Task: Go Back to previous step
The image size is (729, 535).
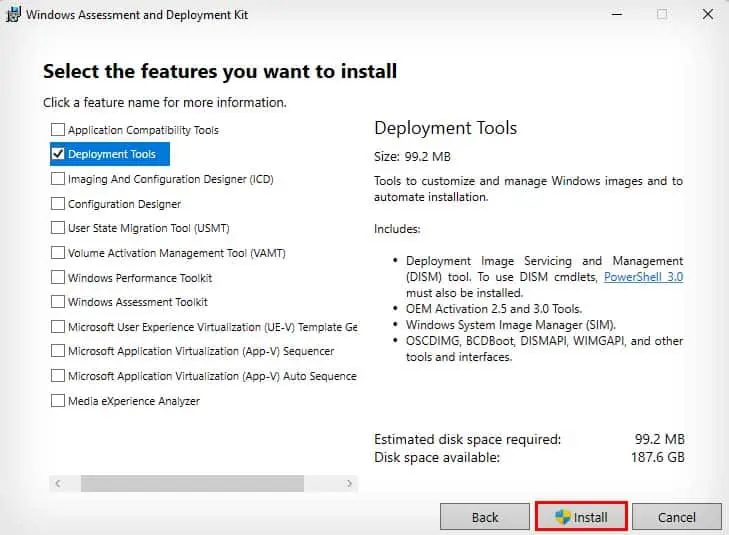Action: (484, 516)
